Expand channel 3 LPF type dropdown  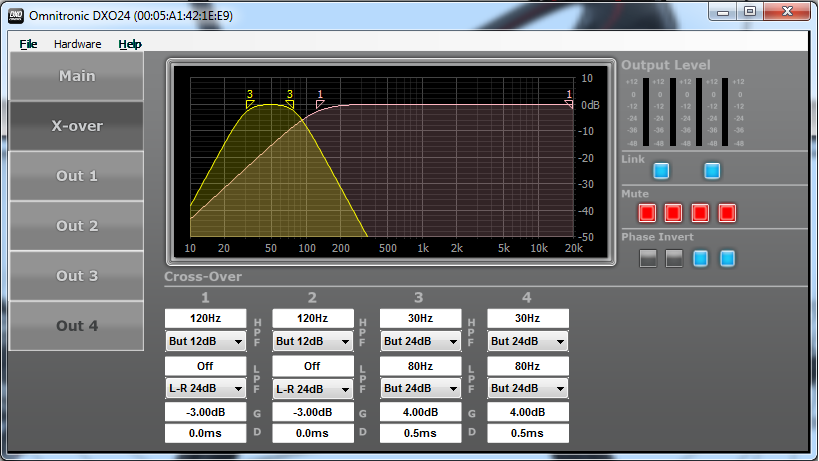tap(420, 388)
